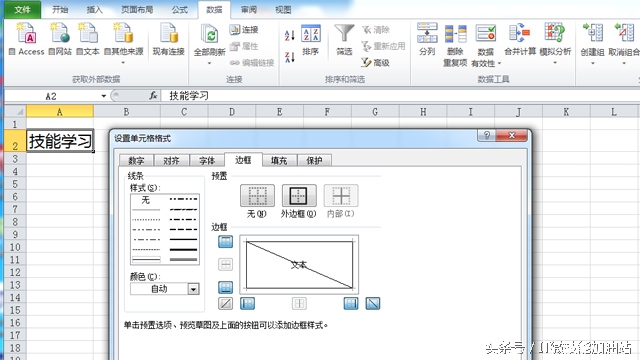Image resolution: width=640 pixels, height=360 pixels.
Task: Expand the Refresh All (全部刷新) dropdown arrow
Action: [x=209, y=63]
